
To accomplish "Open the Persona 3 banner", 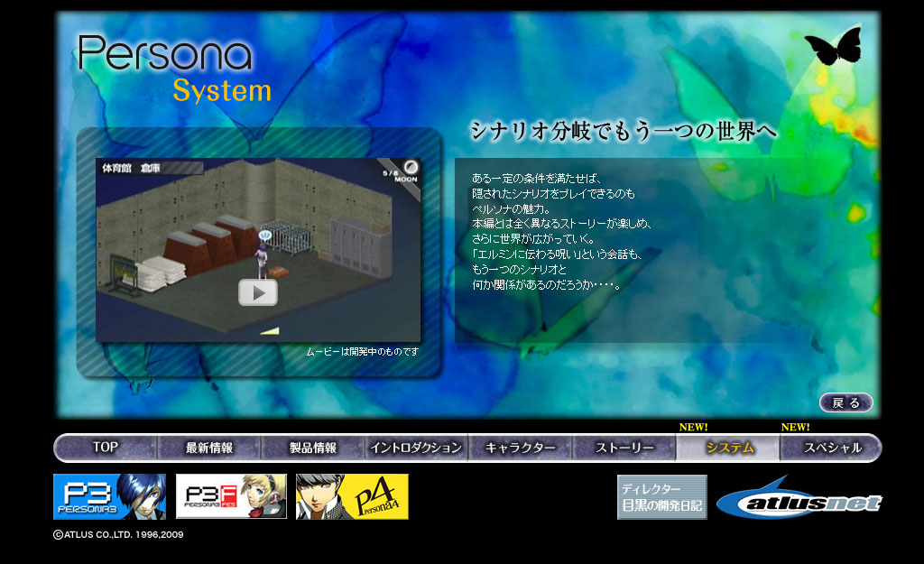I will (x=109, y=496).
